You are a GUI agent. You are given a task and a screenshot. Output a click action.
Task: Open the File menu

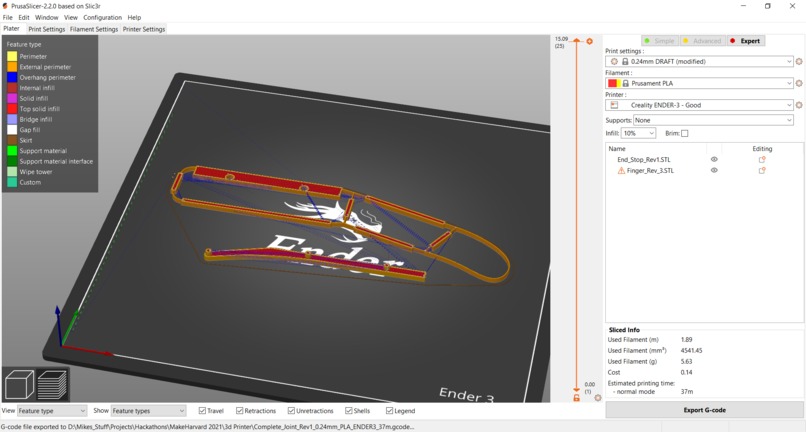coord(8,17)
